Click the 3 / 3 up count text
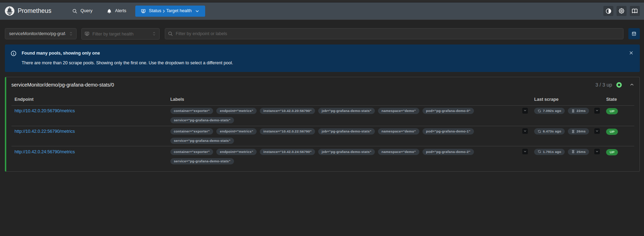 pyautogui.click(x=604, y=85)
